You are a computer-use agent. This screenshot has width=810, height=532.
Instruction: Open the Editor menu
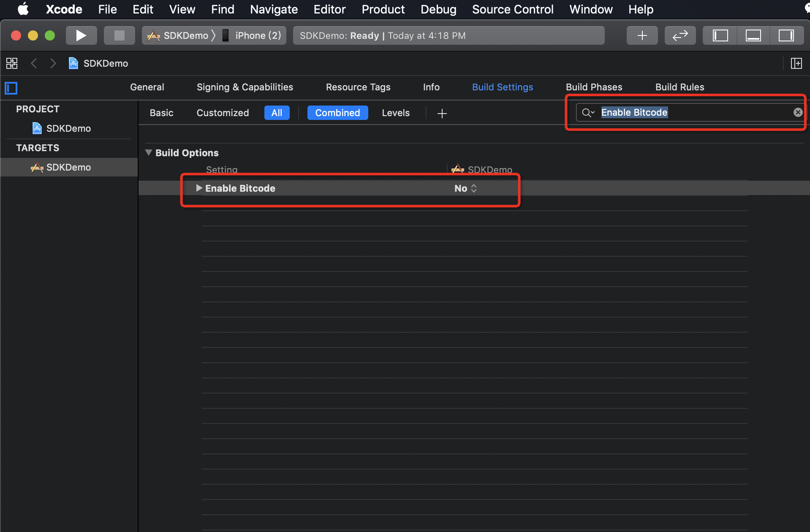coord(329,9)
